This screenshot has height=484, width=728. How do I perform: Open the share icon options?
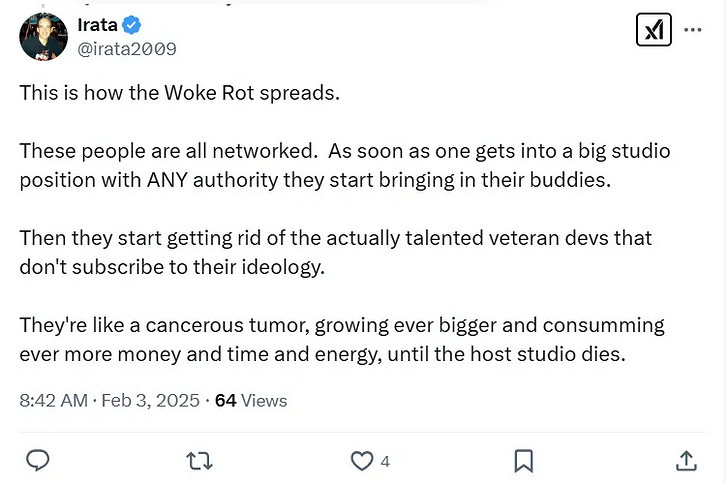[x=686, y=460]
